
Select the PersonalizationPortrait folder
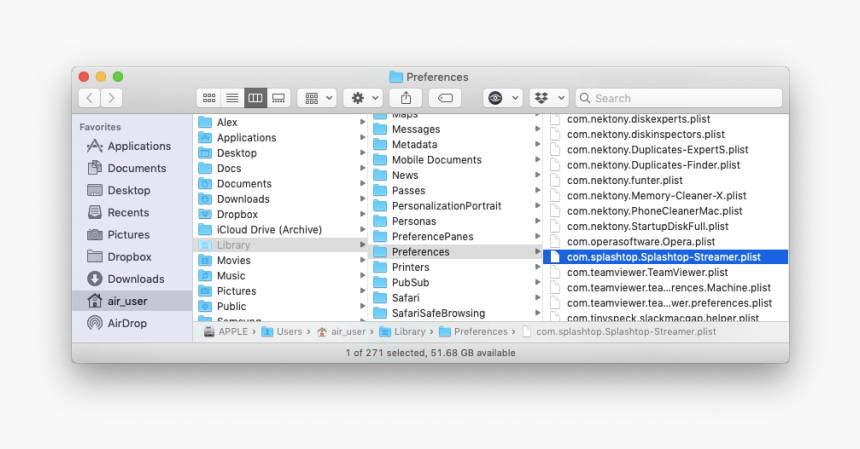456,206
